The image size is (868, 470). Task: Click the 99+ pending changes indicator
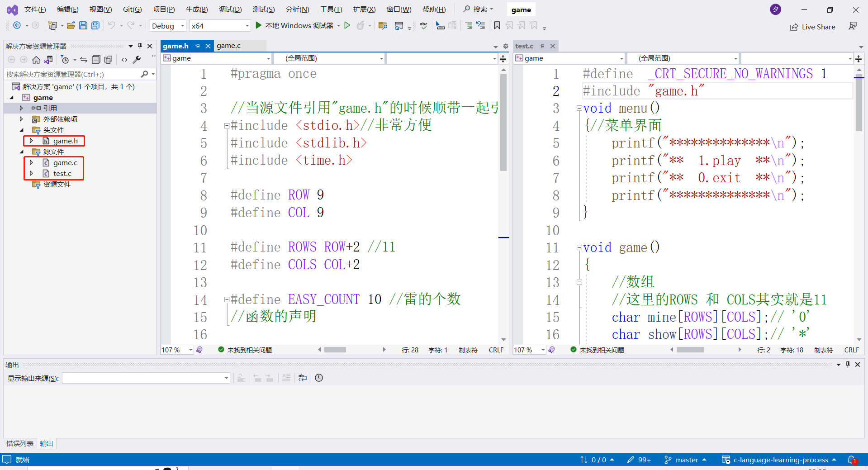639,460
